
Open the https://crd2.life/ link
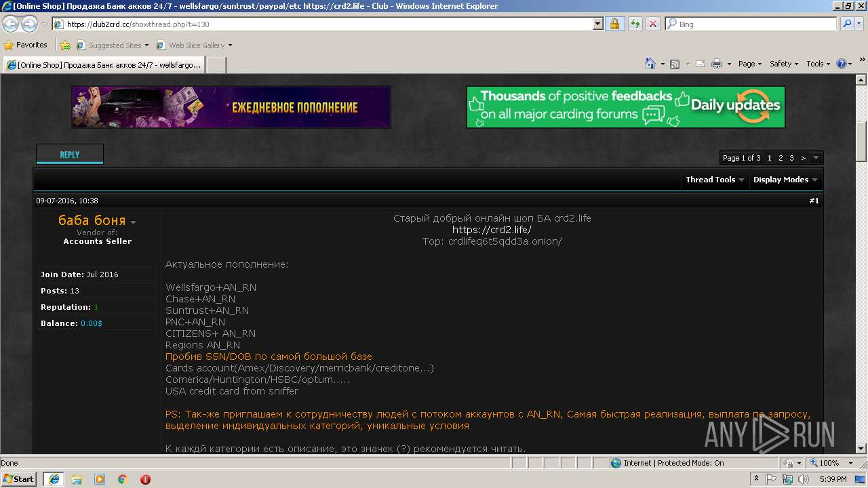(492, 230)
